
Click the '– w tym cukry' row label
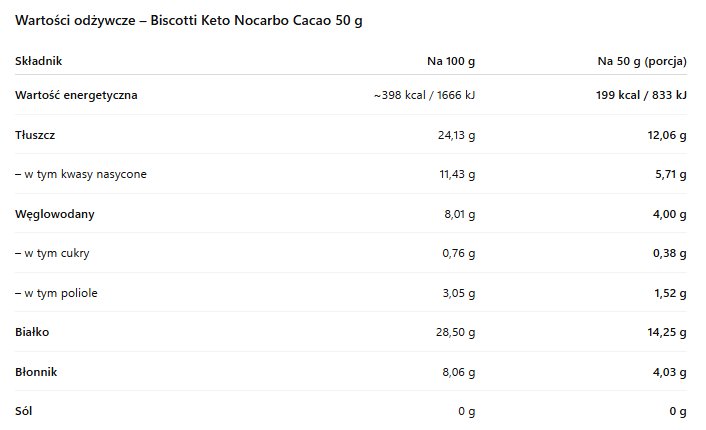52,253
